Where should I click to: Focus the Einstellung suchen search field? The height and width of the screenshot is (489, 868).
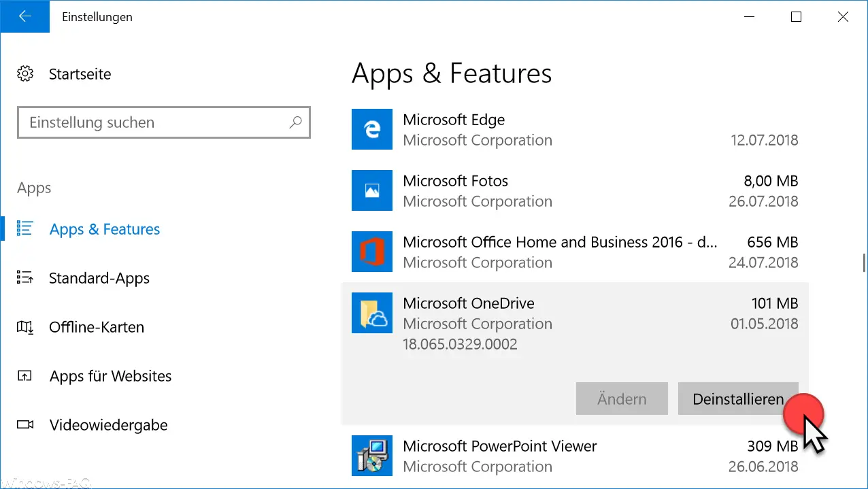(164, 122)
